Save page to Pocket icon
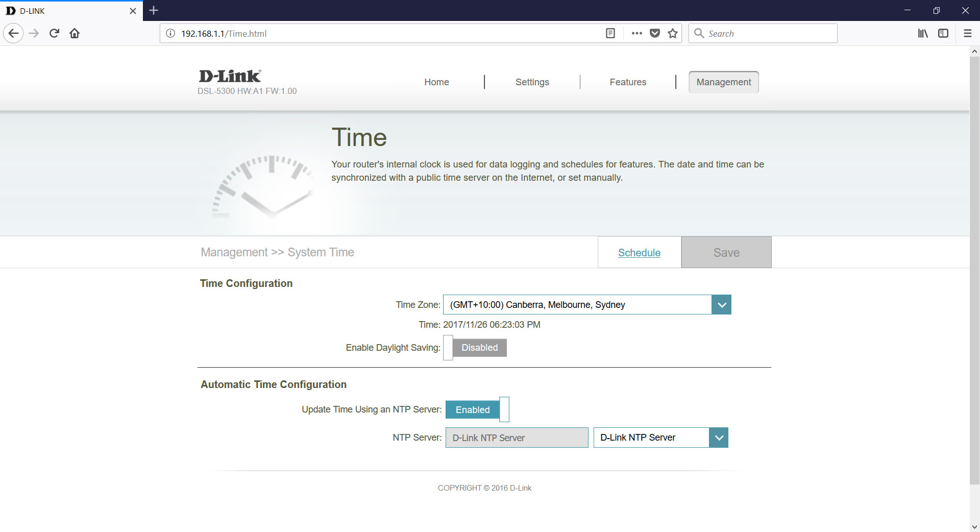Image resolution: width=980 pixels, height=532 pixels. point(655,34)
